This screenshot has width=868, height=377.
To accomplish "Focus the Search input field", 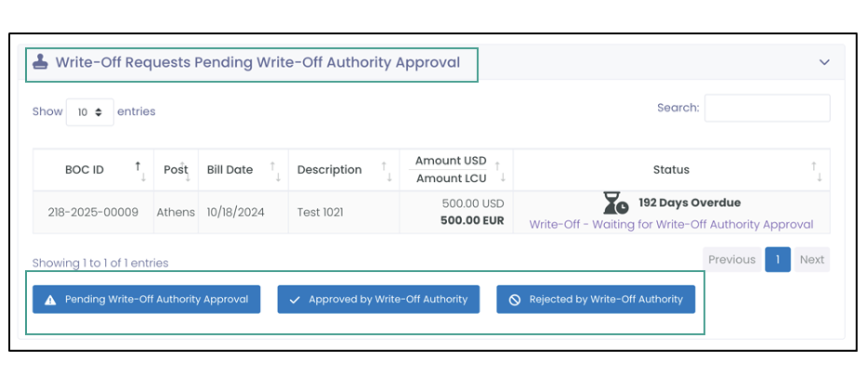I will pyautogui.click(x=768, y=108).
